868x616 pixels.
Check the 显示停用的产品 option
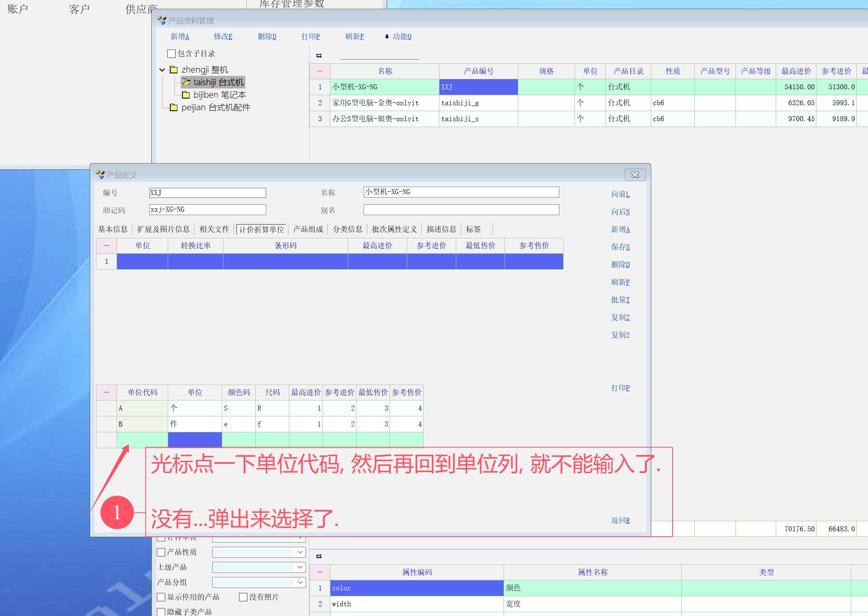click(161, 597)
